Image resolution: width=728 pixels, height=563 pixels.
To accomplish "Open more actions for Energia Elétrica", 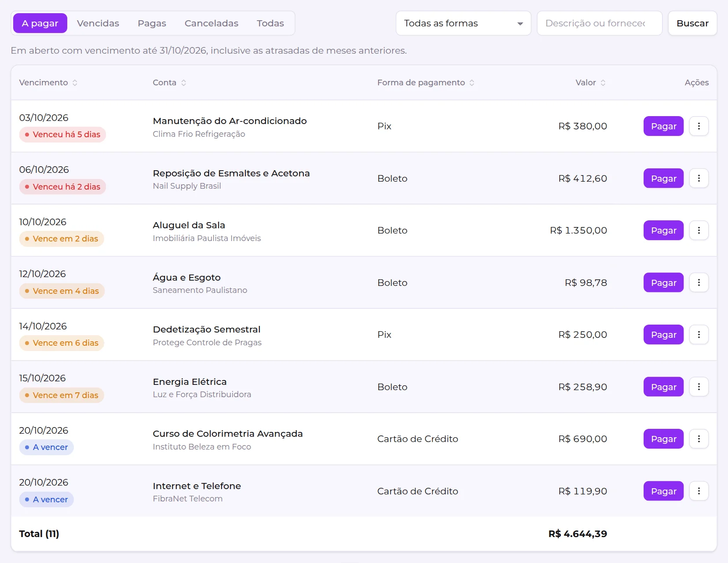I will pyautogui.click(x=699, y=387).
